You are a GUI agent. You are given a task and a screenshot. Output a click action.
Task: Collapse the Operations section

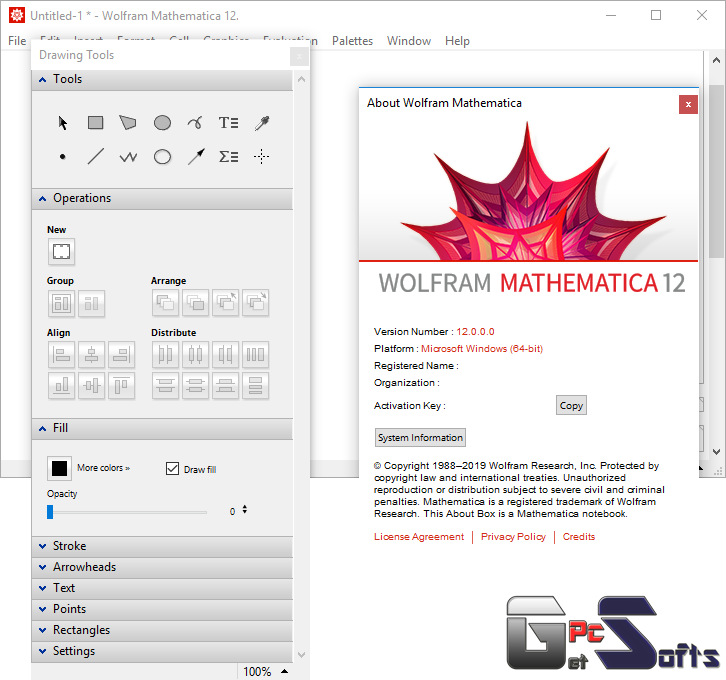[162, 199]
